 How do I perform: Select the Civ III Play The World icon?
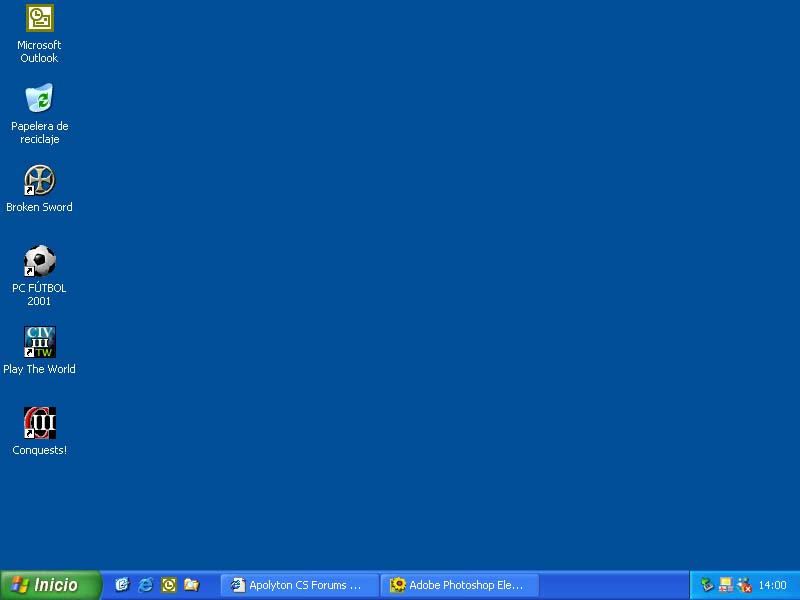[x=39, y=342]
